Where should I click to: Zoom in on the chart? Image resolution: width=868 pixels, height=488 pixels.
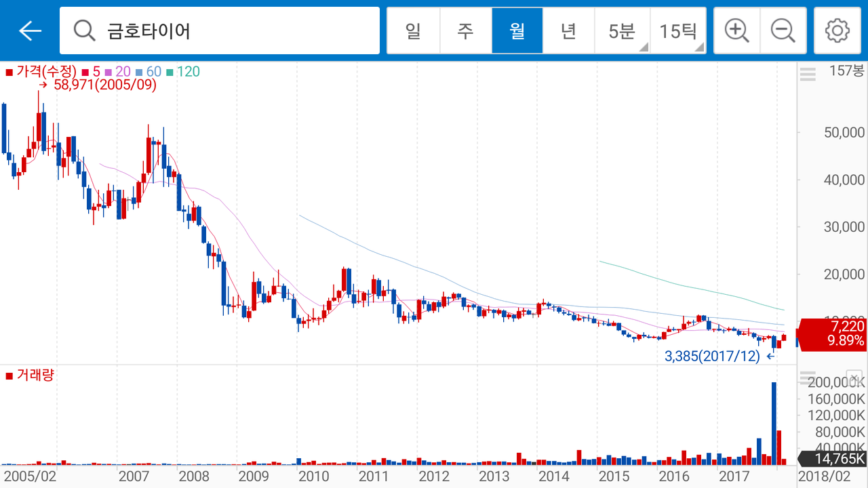click(736, 30)
